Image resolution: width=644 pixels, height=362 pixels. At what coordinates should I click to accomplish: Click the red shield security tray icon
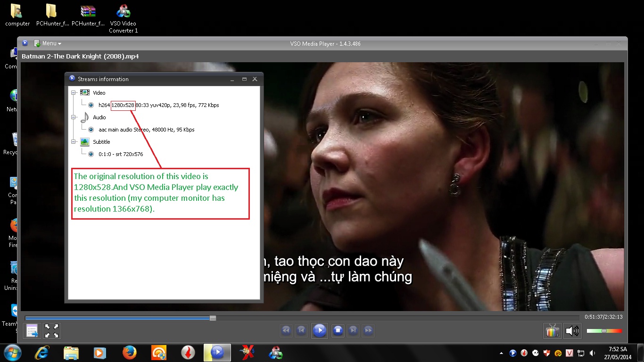[547, 353]
